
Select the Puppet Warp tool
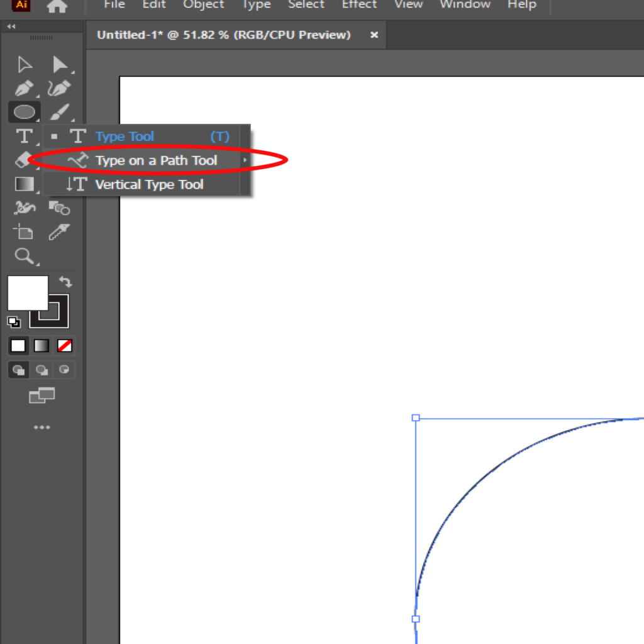pos(25,208)
